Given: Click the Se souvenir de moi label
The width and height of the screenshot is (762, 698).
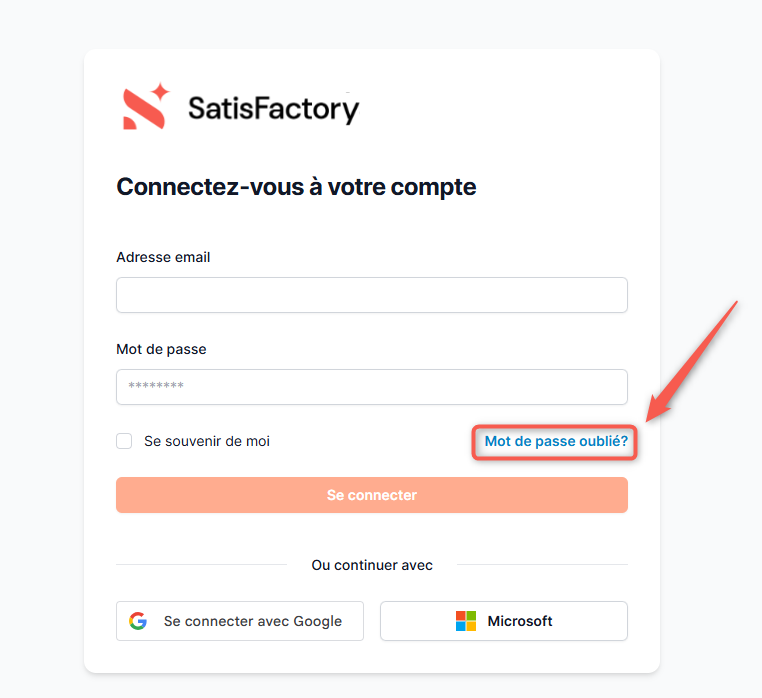Looking at the screenshot, I should click(x=207, y=441).
